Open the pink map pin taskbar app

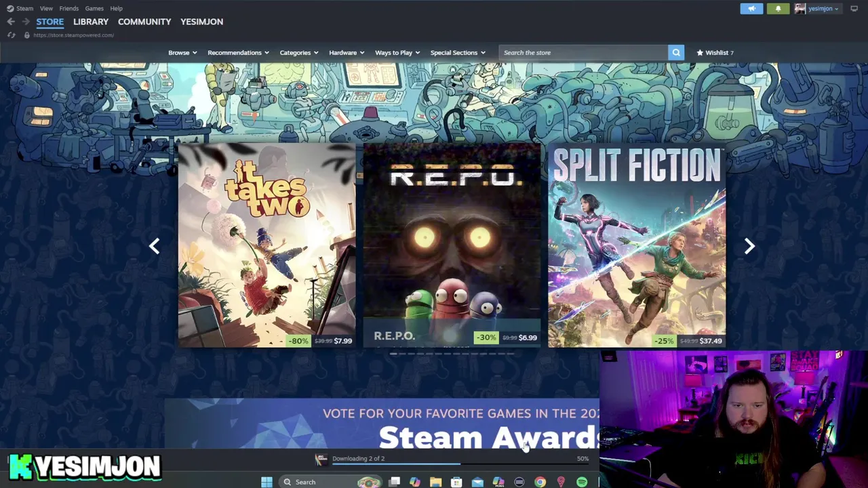[561, 482]
